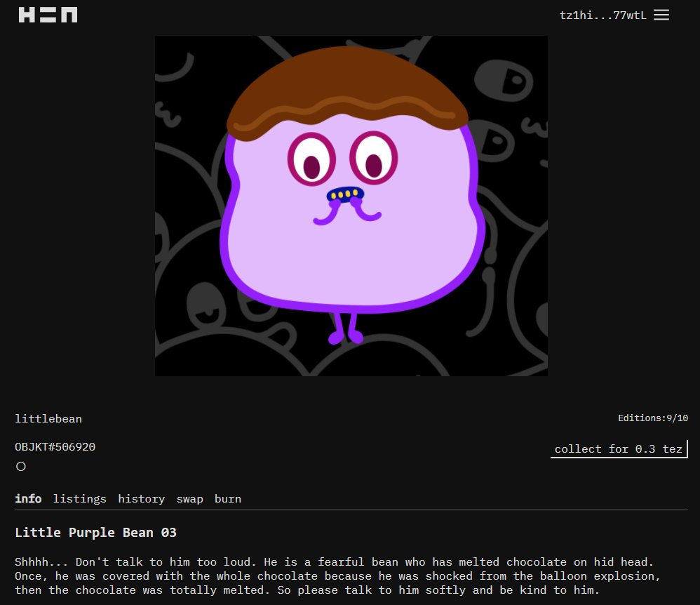Open the burn tab
Screen dimensions: 700x605
tap(227, 499)
